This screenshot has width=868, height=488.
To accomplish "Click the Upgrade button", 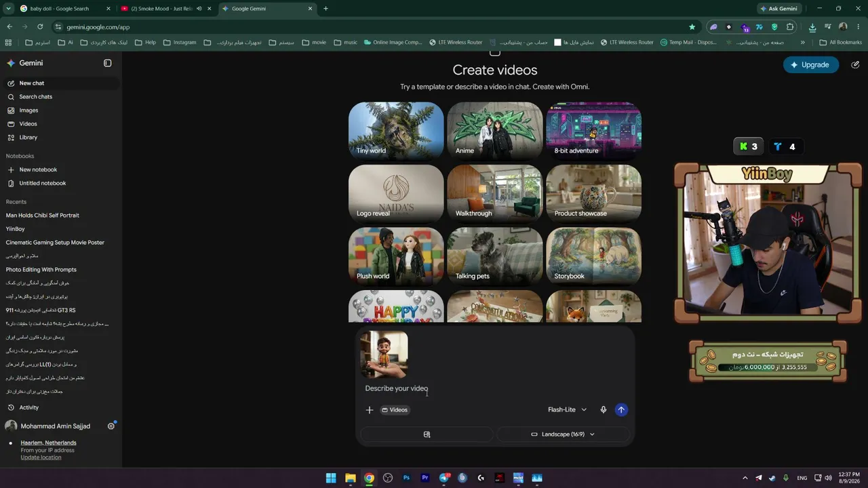I will pos(811,65).
